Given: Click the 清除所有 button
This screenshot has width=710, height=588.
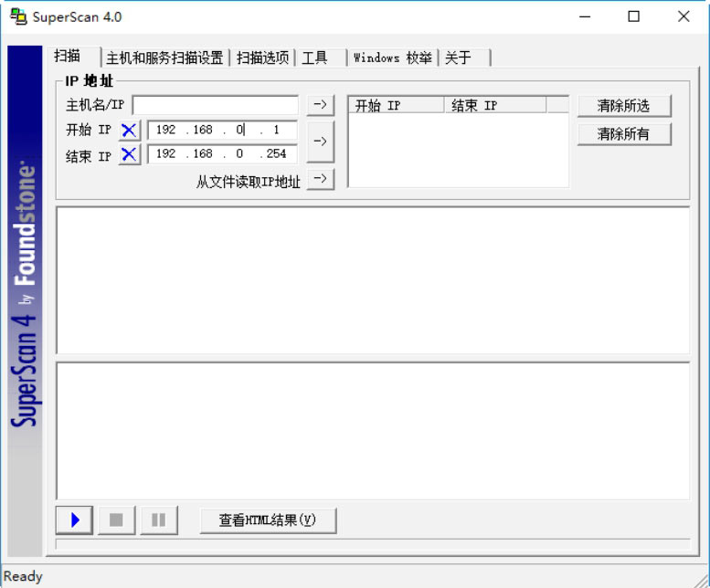Looking at the screenshot, I should 624,134.
